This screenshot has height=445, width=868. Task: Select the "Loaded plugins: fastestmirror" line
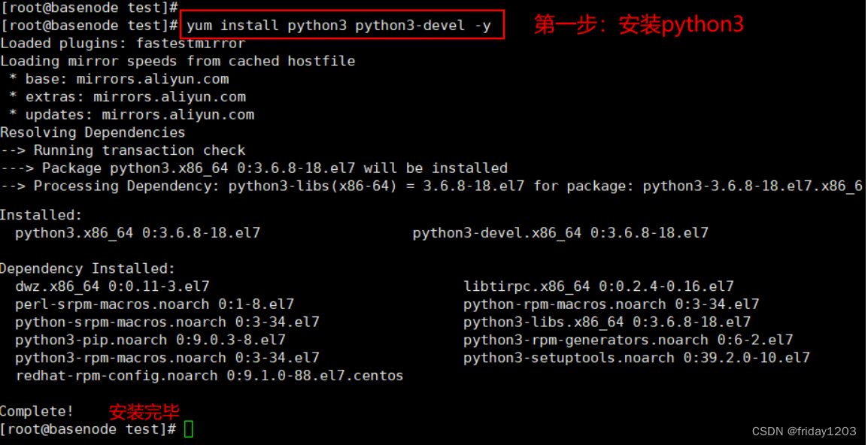pos(123,44)
